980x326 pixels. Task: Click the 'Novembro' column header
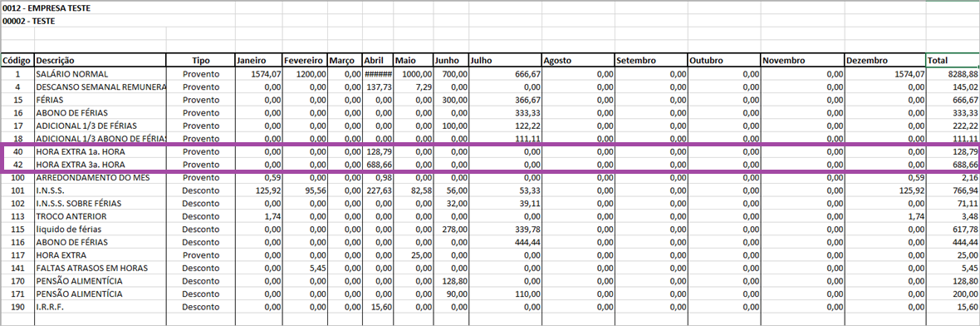[x=802, y=61]
